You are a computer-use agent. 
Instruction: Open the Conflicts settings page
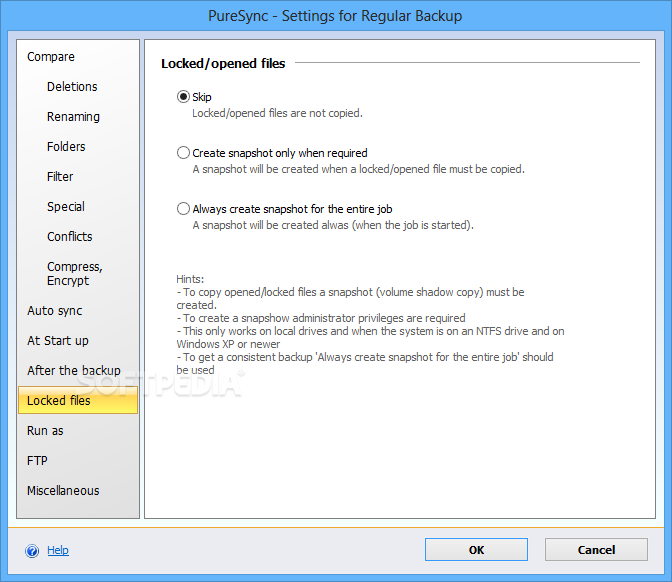[x=69, y=237]
